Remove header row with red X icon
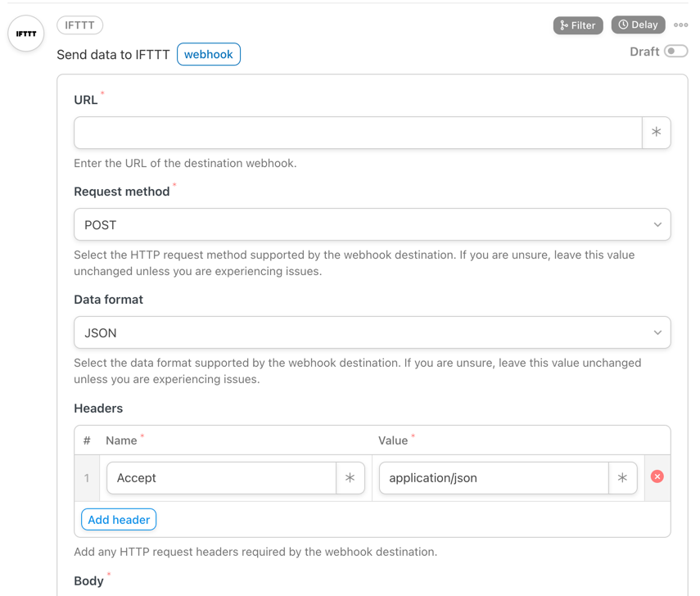 (x=657, y=476)
